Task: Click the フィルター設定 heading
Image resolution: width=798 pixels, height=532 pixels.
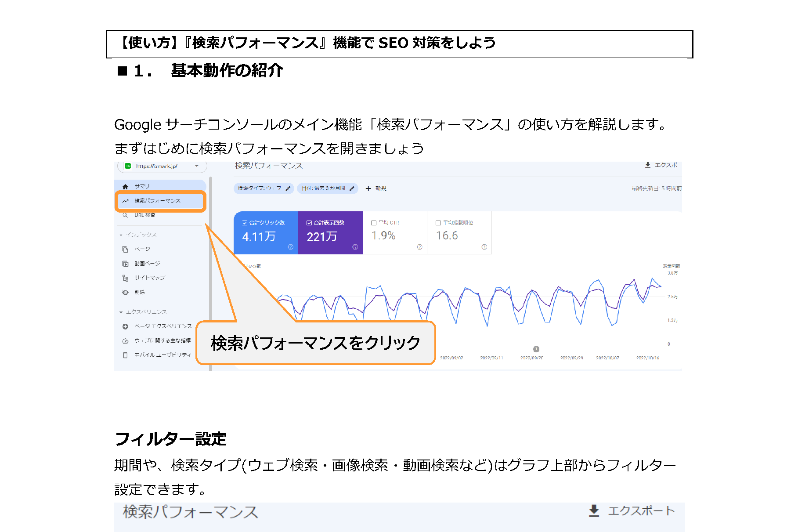Action: pyautogui.click(x=170, y=439)
